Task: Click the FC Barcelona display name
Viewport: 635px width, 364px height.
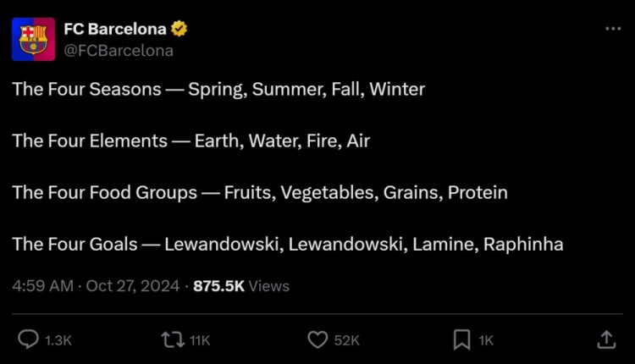Action: click(x=115, y=29)
